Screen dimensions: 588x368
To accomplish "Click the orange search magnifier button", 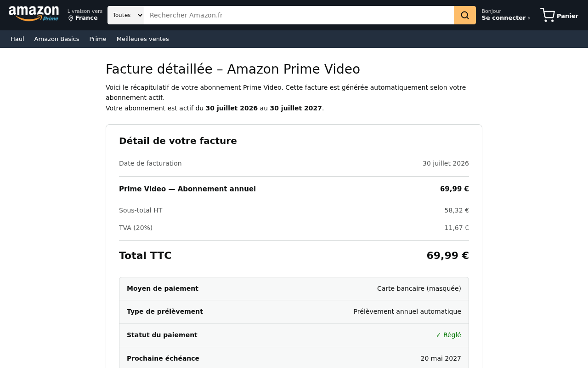I will coord(465,15).
